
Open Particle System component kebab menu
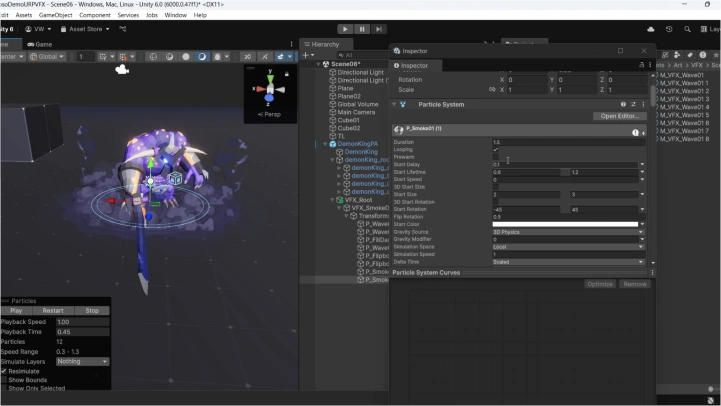(643, 104)
